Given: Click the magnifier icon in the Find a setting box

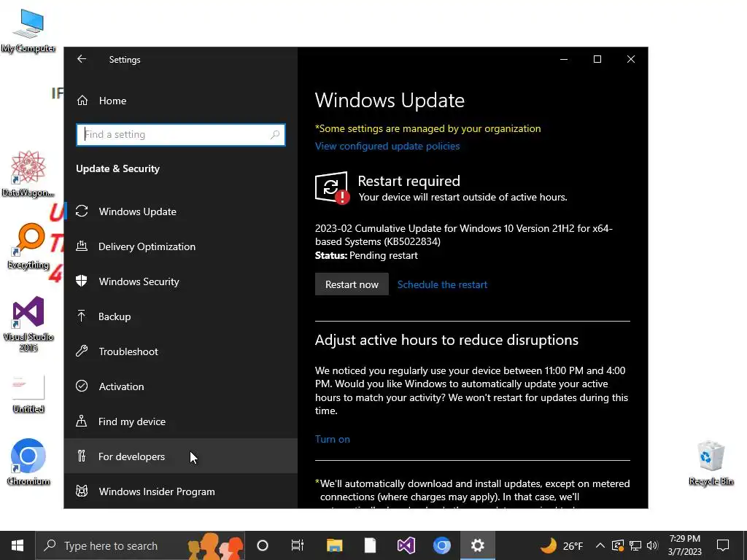Looking at the screenshot, I should point(275,135).
